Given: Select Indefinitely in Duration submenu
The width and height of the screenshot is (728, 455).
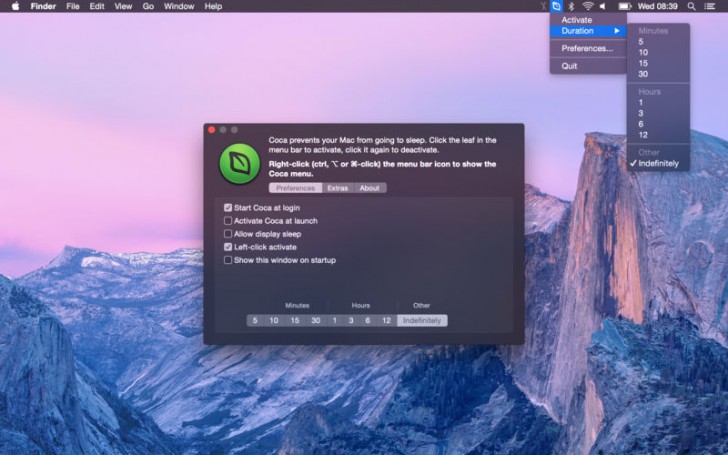Looking at the screenshot, I should (658, 163).
